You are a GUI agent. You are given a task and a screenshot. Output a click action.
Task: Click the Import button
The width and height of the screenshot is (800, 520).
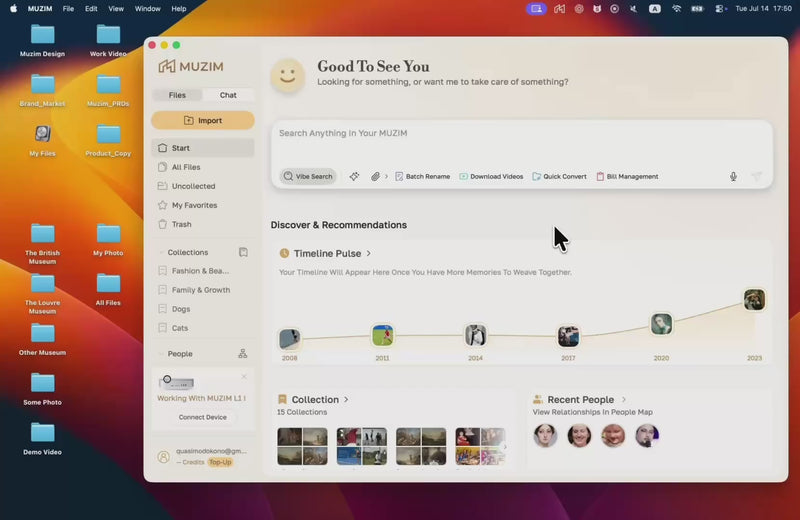click(x=203, y=120)
